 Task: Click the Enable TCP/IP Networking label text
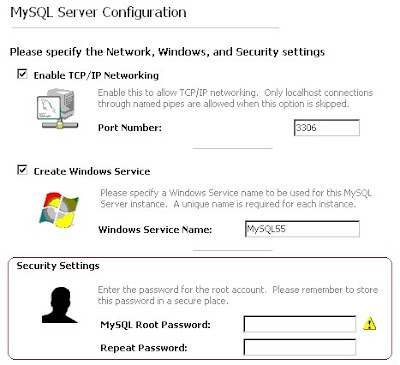click(96, 75)
